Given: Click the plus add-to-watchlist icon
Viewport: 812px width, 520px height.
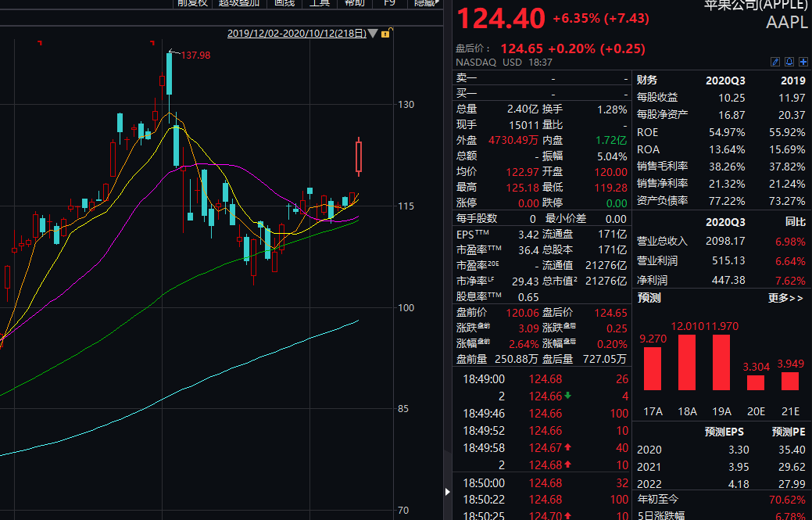Looking at the screenshot, I should (803, 62).
